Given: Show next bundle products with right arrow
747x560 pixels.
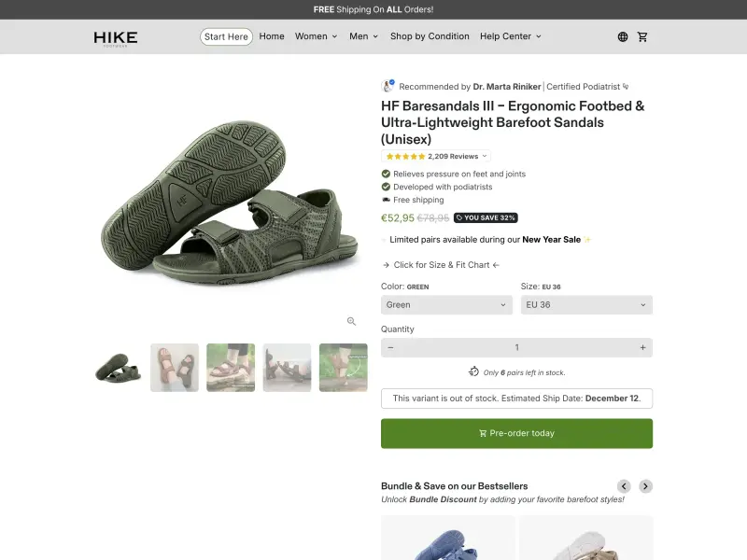Looking at the screenshot, I should 645,486.
